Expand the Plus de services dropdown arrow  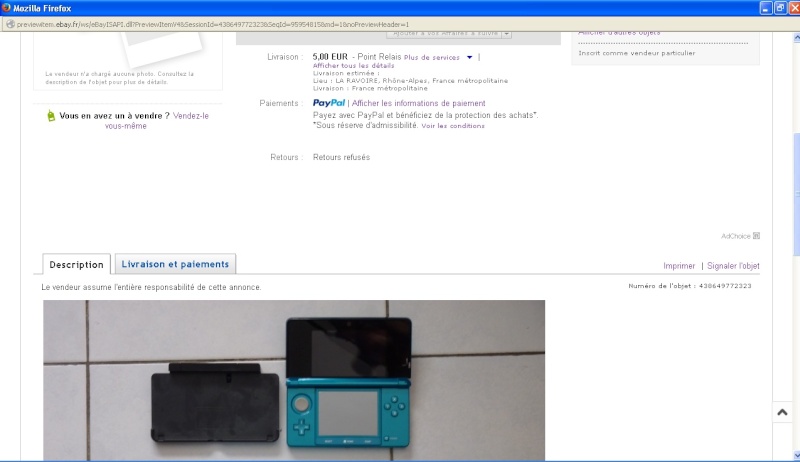469,58
